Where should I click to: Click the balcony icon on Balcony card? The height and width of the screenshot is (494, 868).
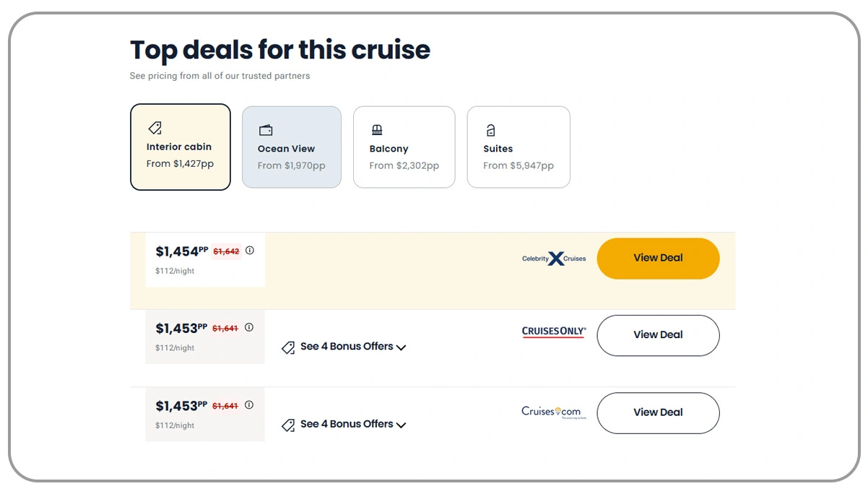point(377,130)
